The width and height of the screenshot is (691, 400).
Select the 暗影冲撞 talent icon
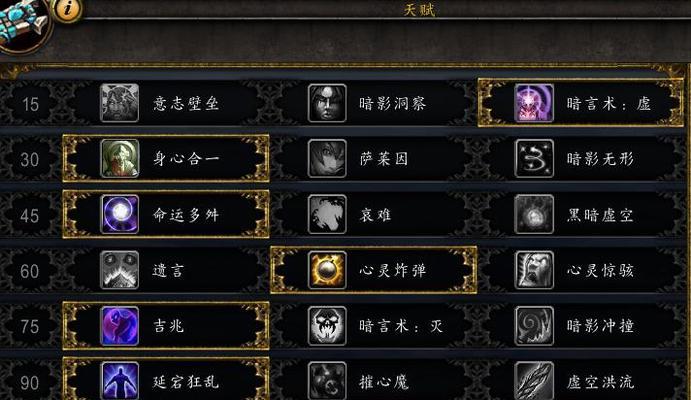coord(534,326)
